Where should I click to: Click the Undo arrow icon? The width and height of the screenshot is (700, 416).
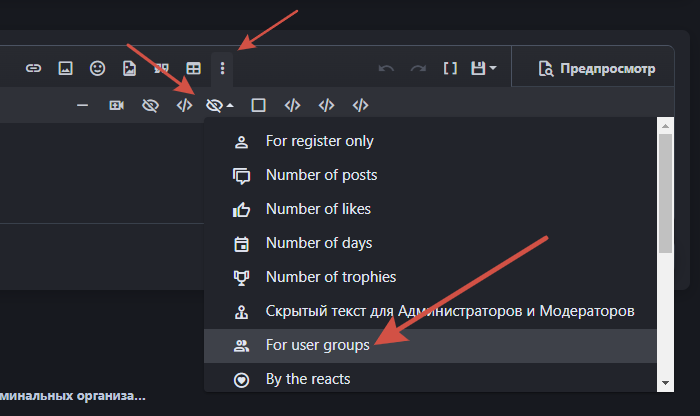coord(386,69)
